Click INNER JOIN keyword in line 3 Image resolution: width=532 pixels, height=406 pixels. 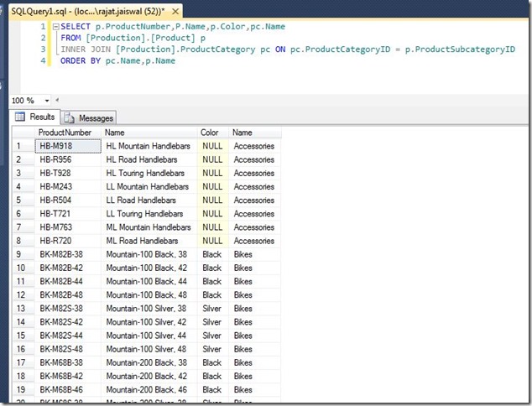(86, 49)
